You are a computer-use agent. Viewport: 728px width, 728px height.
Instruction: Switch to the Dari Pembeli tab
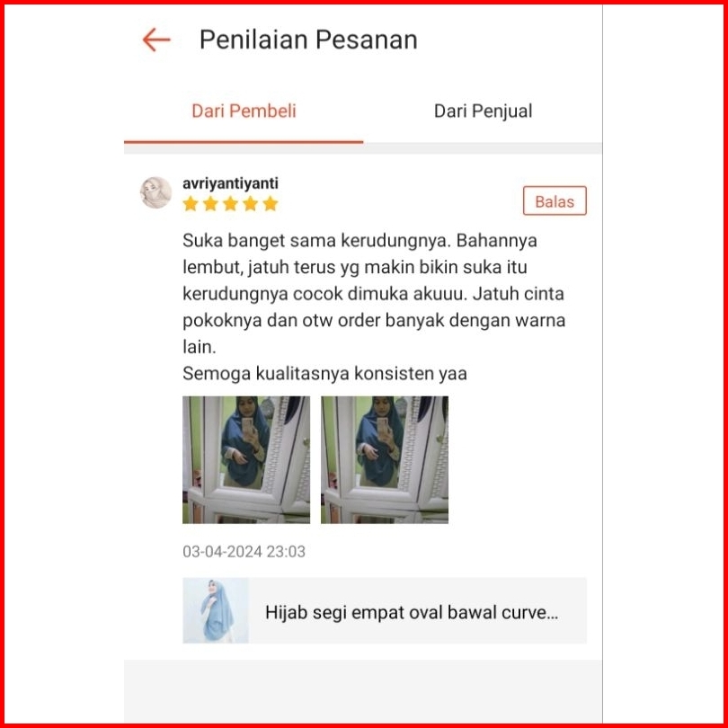244,111
